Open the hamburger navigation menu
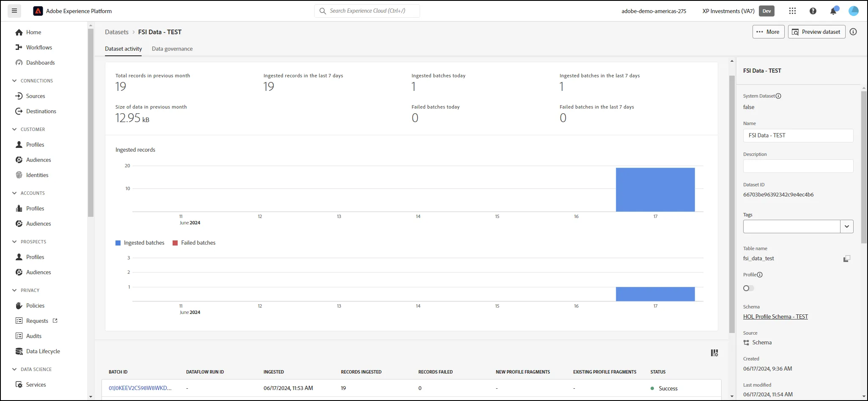This screenshot has height=401, width=868. click(14, 11)
